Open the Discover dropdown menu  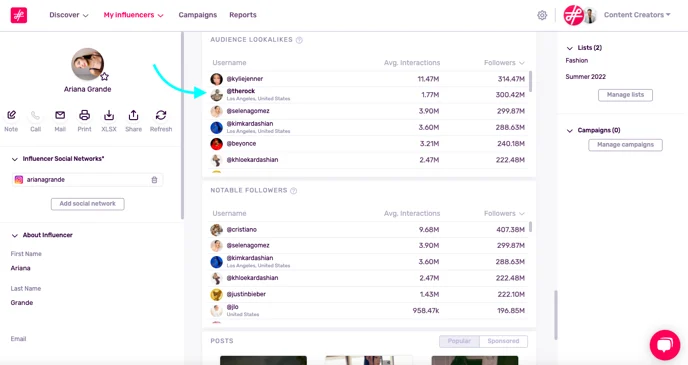point(69,15)
